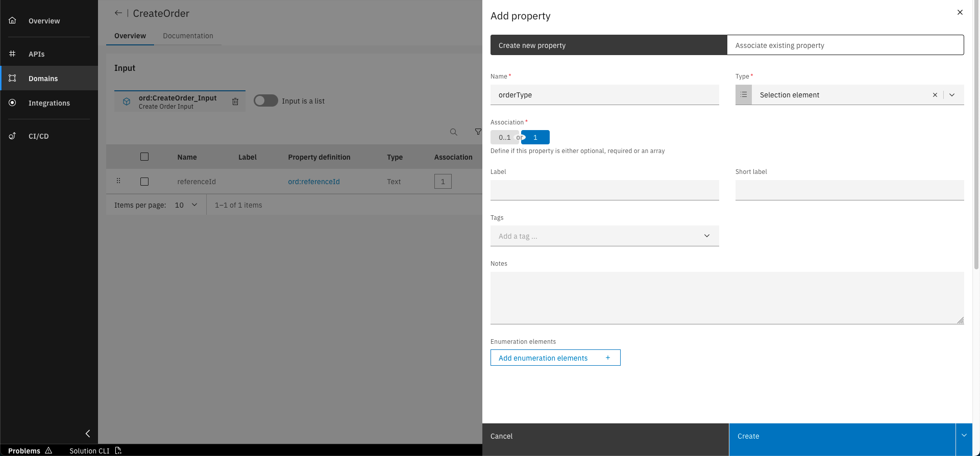Image resolution: width=980 pixels, height=456 pixels.
Task: Toggle the Input is a list switch
Action: [x=266, y=101]
